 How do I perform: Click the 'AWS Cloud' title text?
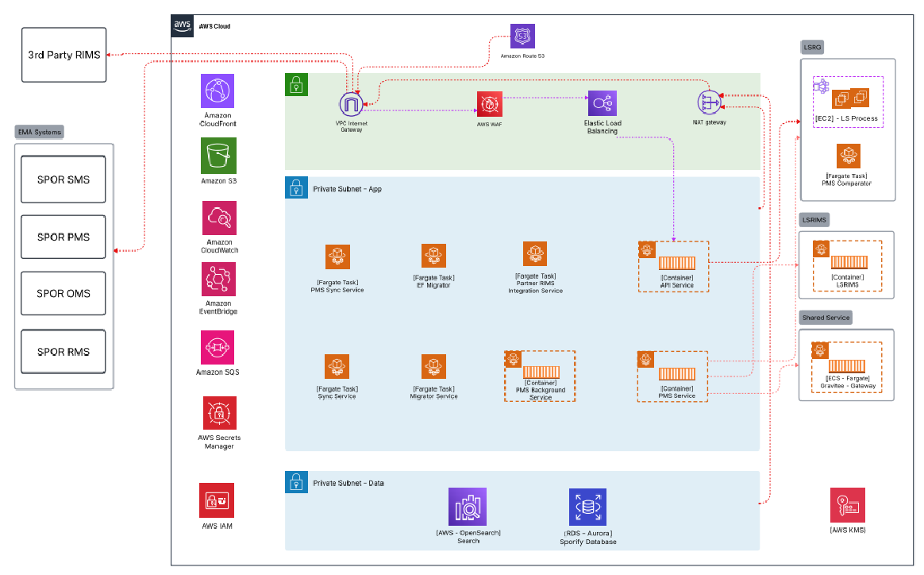[x=214, y=26]
